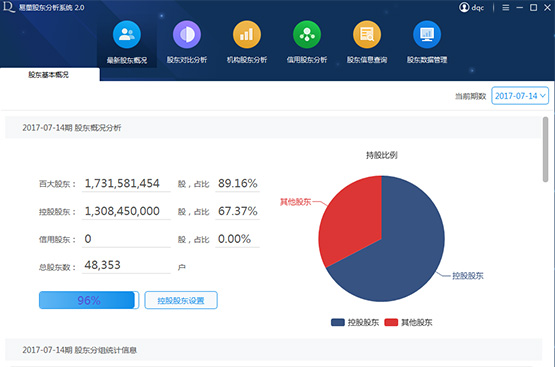Click the dqc user avatar icon
This screenshot has height=367, width=555.
[464, 7]
